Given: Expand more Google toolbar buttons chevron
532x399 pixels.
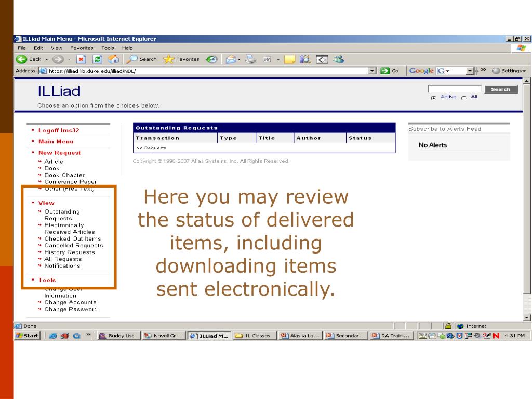Looking at the screenshot, I should (484, 70).
